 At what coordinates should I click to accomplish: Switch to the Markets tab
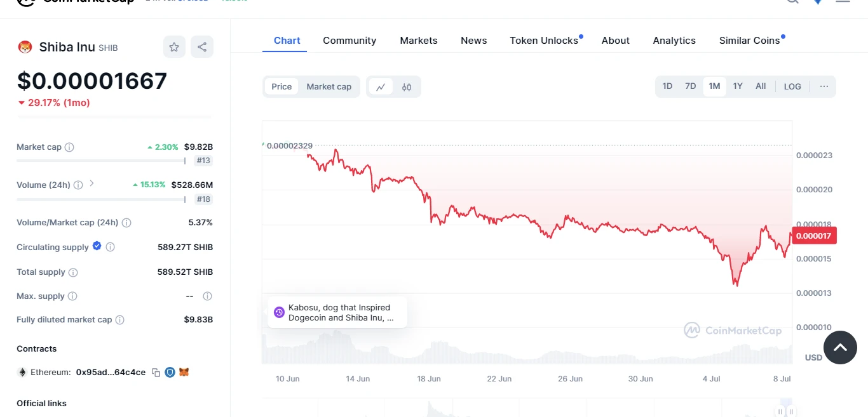(419, 41)
